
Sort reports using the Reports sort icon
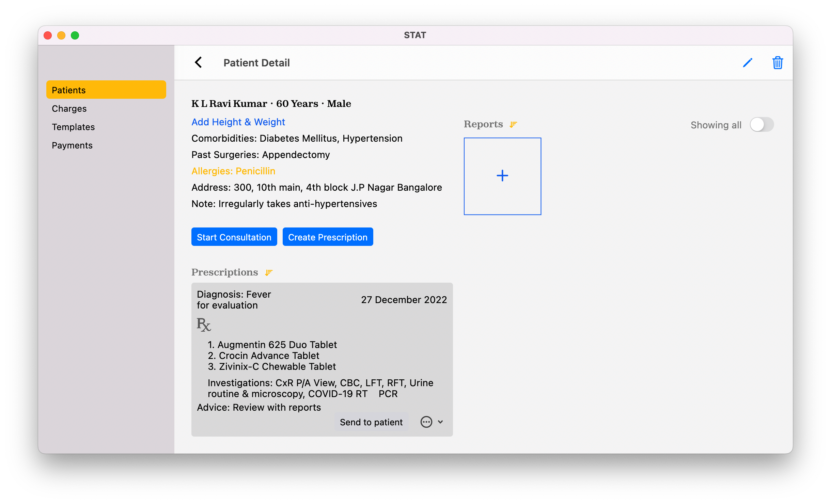coord(513,125)
